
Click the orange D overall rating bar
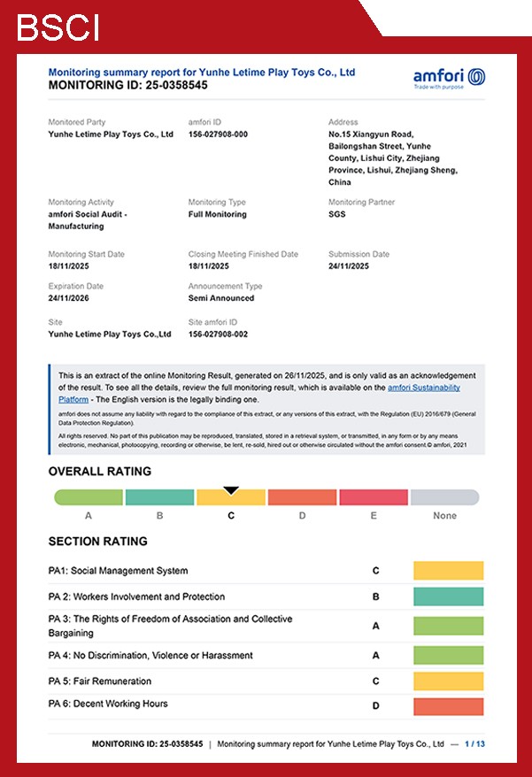302,498
